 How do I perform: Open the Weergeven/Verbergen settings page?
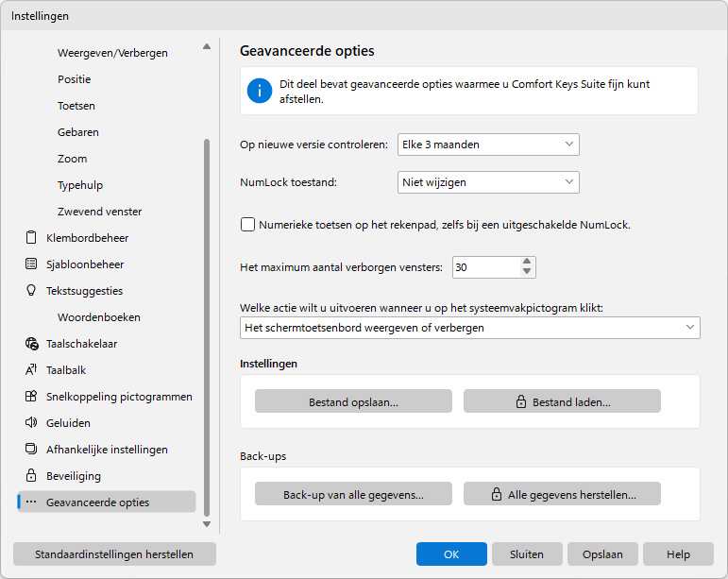tap(112, 53)
